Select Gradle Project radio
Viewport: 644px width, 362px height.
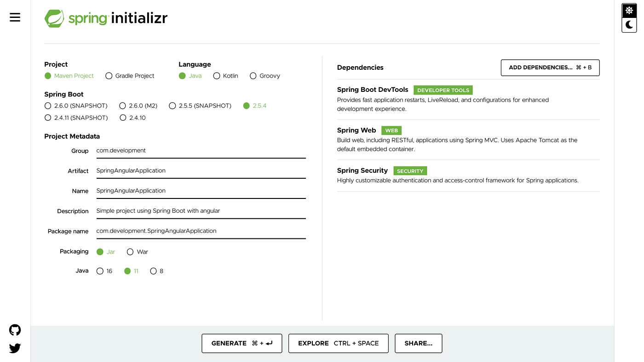130,76
